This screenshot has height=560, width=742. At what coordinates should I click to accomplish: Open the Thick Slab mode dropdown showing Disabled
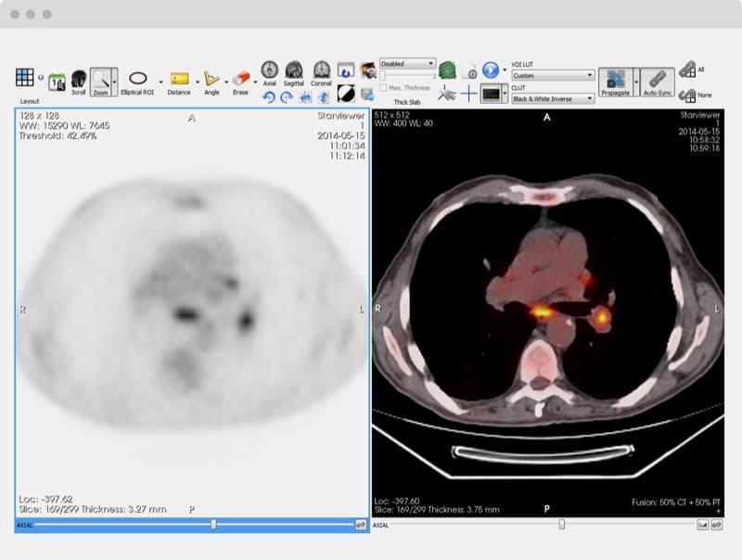(x=408, y=64)
